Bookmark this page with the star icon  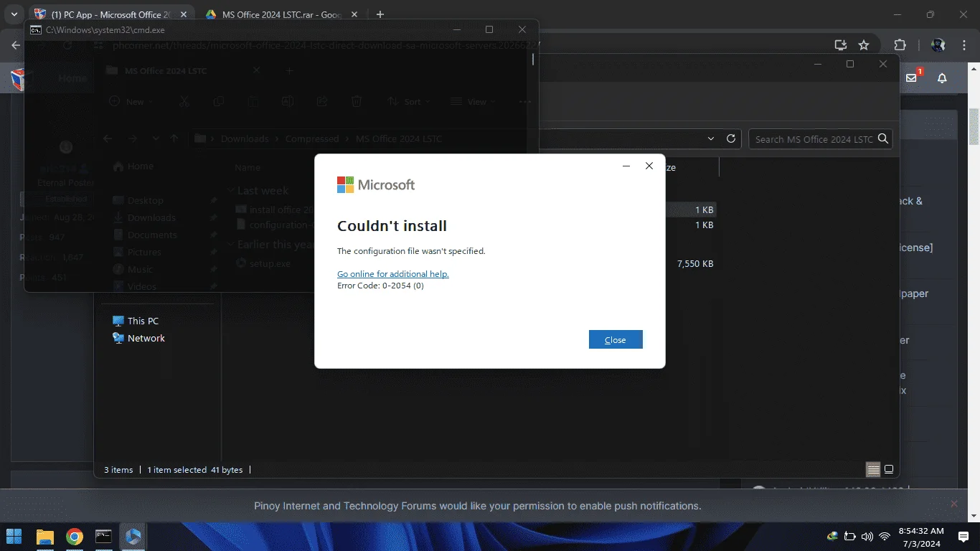pos(864,45)
